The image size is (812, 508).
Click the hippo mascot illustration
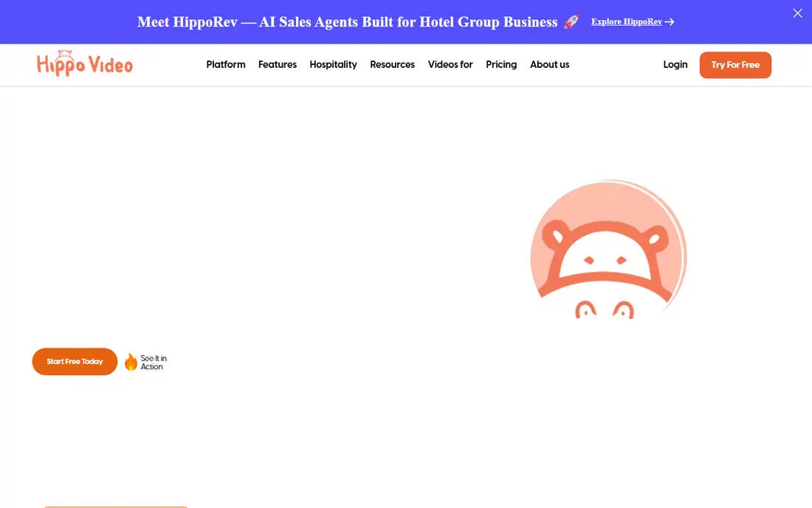point(608,250)
